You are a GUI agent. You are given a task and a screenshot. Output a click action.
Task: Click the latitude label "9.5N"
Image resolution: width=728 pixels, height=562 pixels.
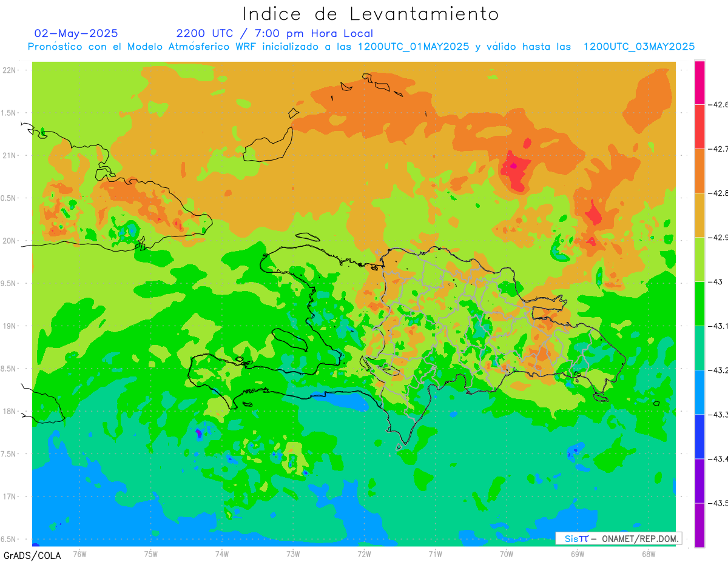9,283
